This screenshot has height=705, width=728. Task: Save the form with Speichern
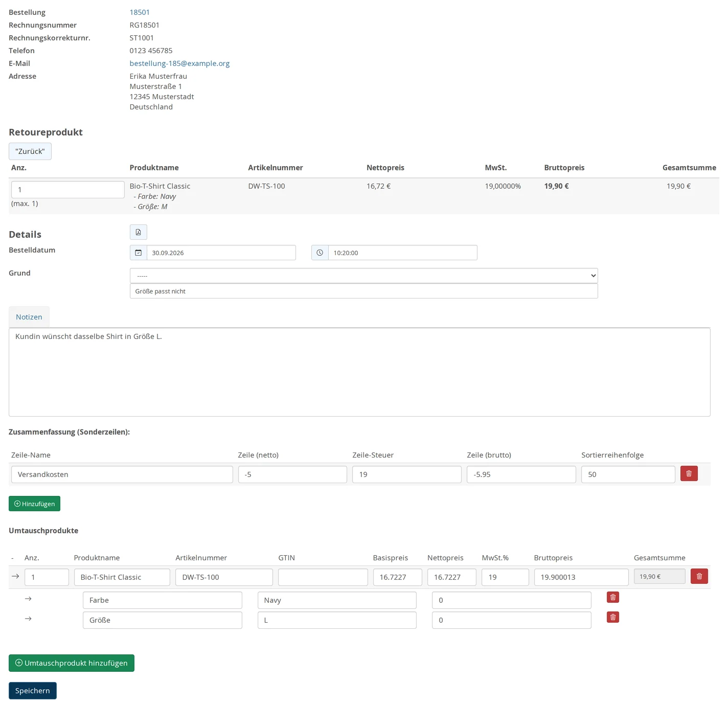(x=33, y=691)
